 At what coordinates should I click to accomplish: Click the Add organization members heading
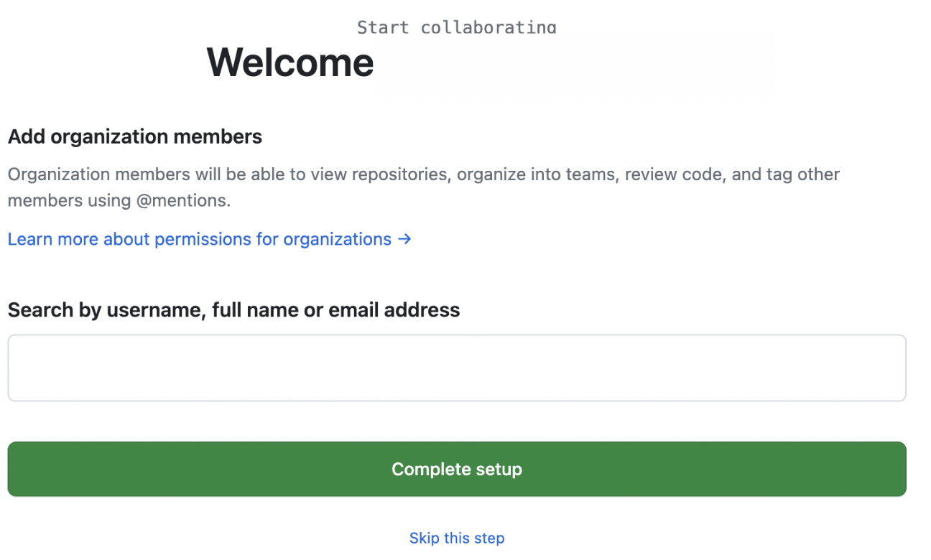click(x=135, y=136)
